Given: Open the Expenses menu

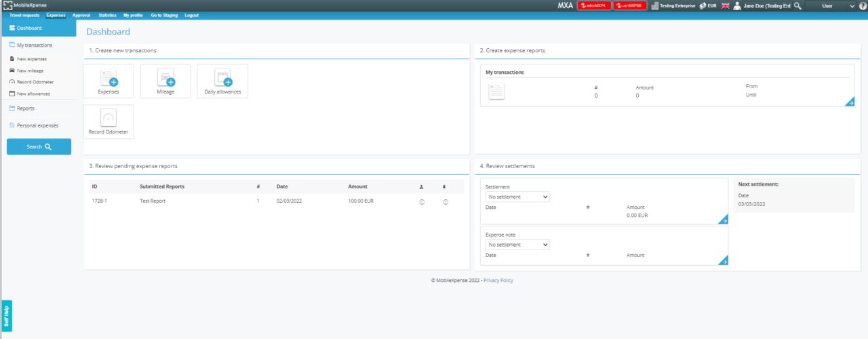Looking at the screenshot, I should [56, 15].
